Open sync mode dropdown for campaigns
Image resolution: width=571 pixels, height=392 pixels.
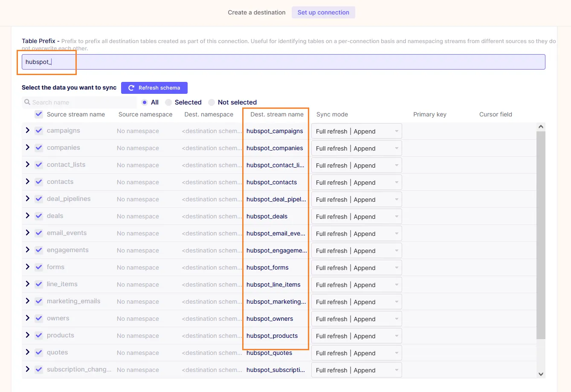pyautogui.click(x=357, y=131)
